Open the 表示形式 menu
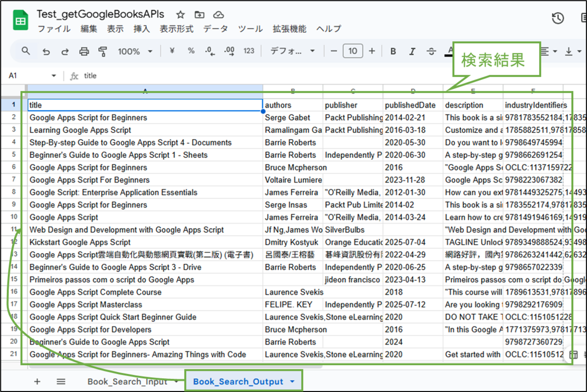This screenshot has height=392, width=587. pos(177,29)
